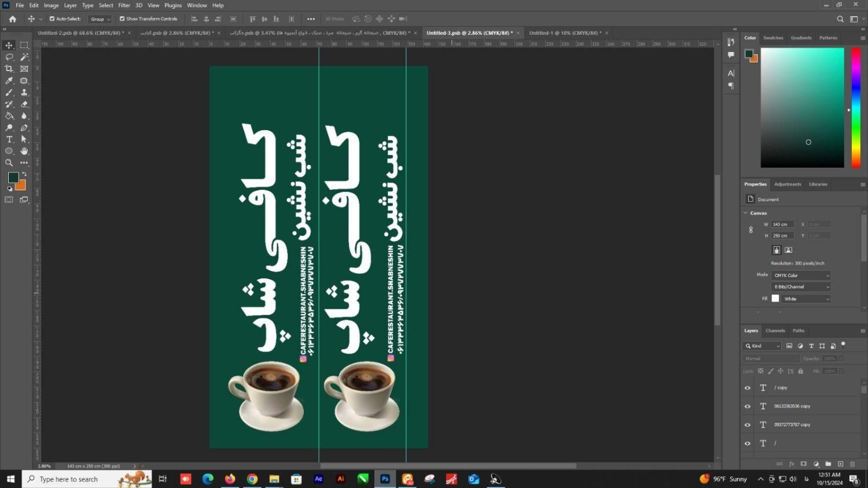Open the 8 Bits/Channel dropdown
868x488 pixels.
[x=801, y=287]
